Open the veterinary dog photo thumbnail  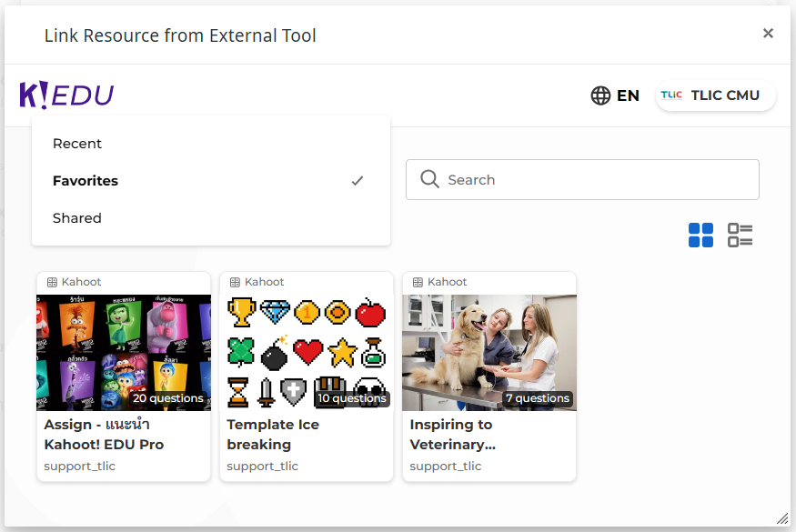click(489, 352)
